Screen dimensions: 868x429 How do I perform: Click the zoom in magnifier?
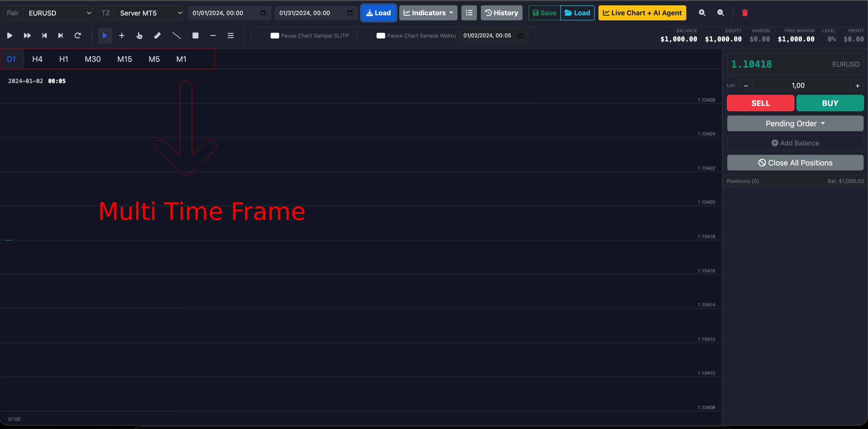click(702, 13)
